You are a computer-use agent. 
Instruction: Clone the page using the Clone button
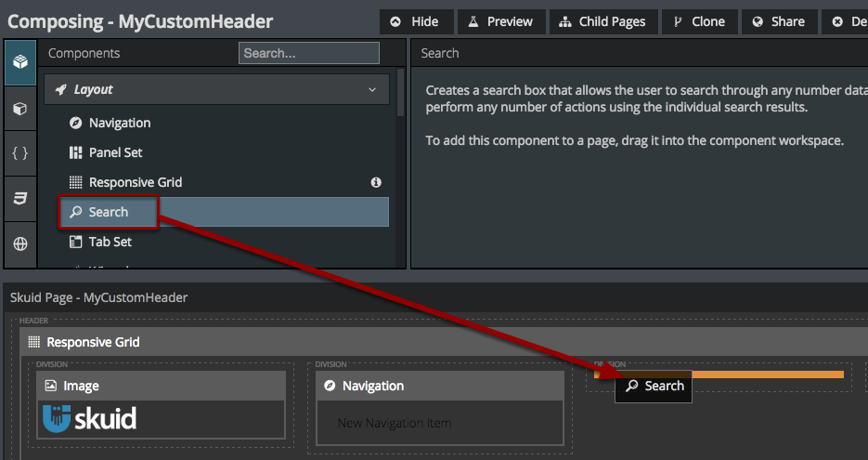click(699, 21)
